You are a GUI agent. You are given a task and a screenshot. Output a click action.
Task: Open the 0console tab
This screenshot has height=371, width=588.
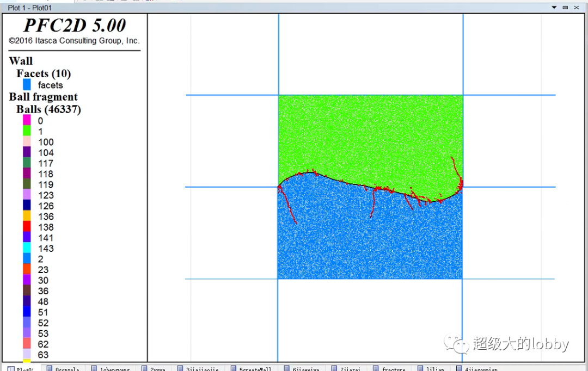(x=63, y=369)
